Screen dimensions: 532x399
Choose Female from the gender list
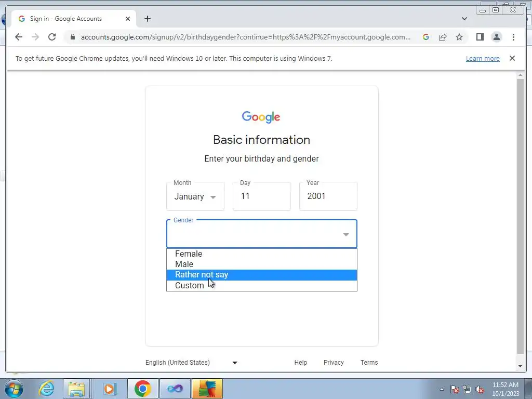pyautogui.click(x=262, y=254)
